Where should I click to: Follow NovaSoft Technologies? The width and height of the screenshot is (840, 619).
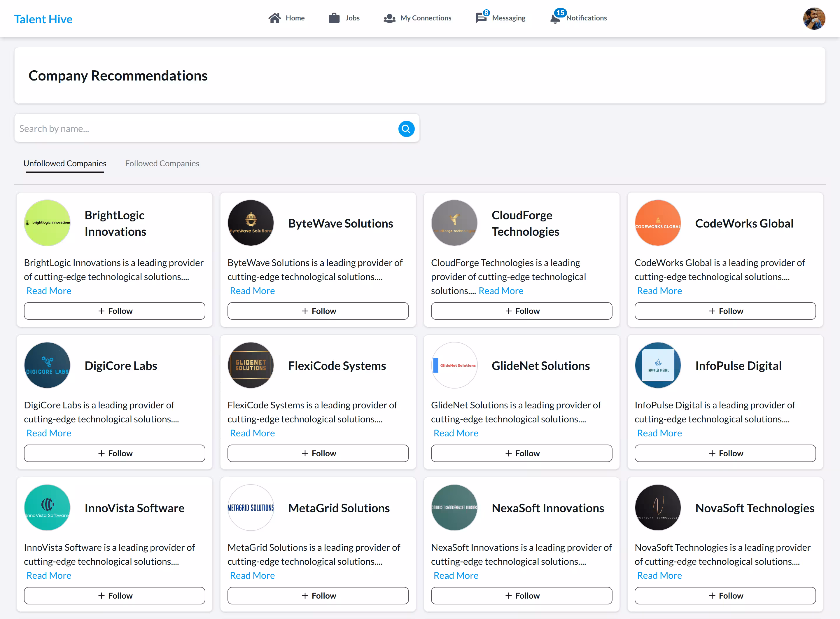(725, 596)
